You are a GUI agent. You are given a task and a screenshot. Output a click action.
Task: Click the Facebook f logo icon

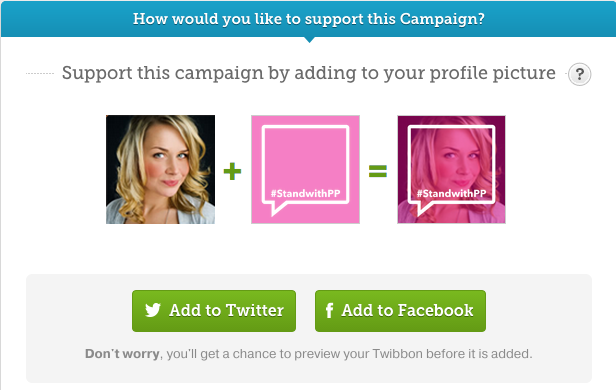click(329, 310)
